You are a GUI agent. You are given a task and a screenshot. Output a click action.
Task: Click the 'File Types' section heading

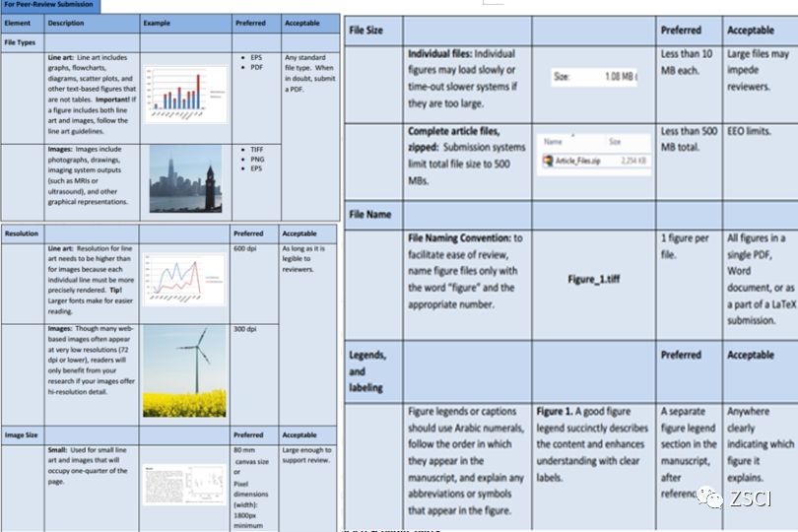pos(20,42)
